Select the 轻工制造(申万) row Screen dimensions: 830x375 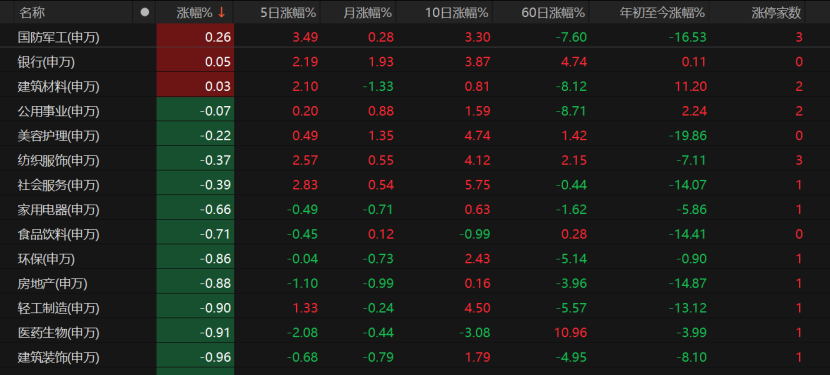coord(415,308)
